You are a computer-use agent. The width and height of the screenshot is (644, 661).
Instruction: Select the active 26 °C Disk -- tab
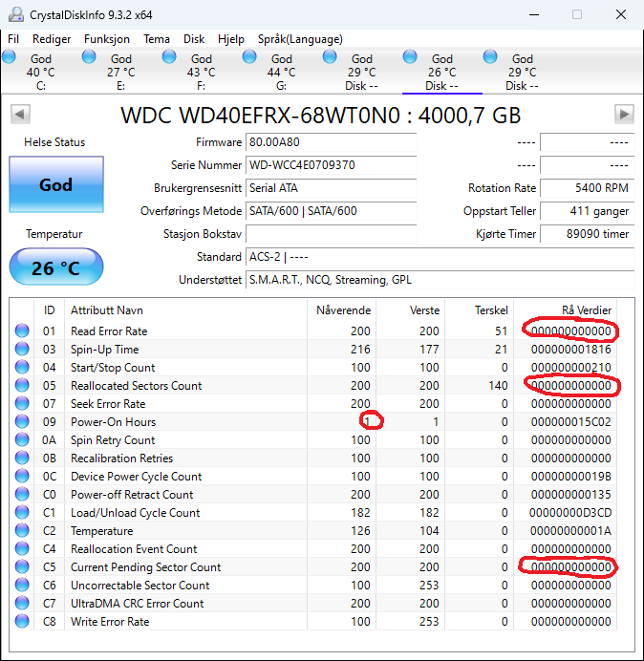click(x=441, y=72)
